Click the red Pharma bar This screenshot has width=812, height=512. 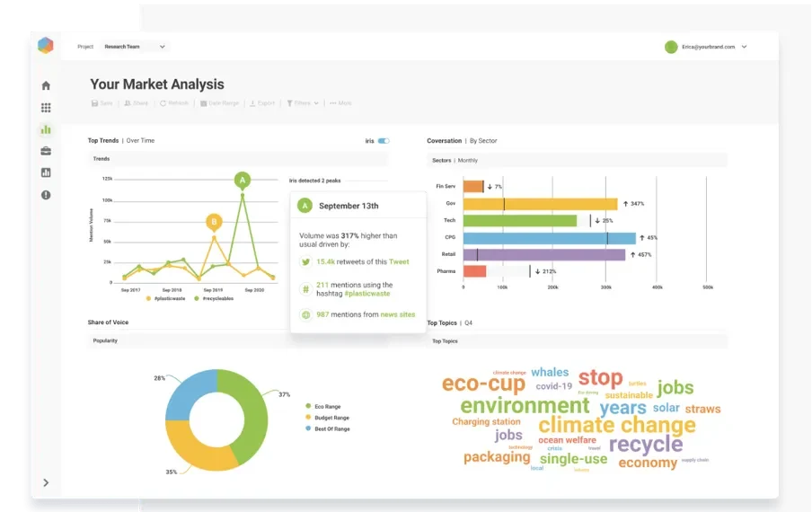pos(474,271)
